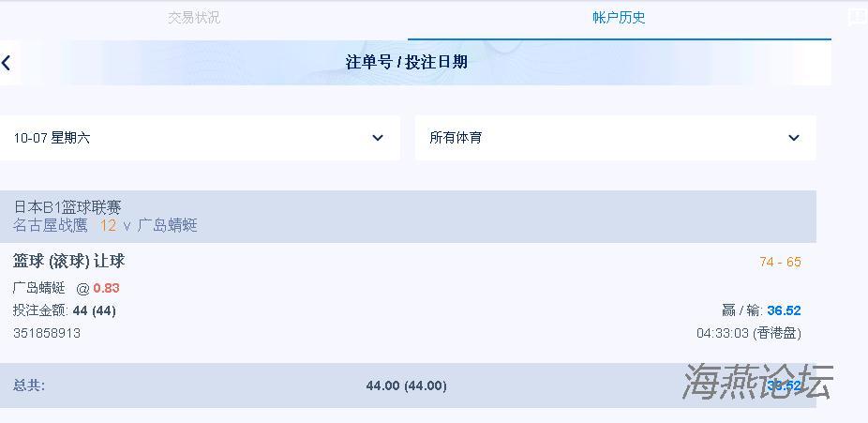Click the red odds value 0.83
The image size is (868, 423).
106,288
